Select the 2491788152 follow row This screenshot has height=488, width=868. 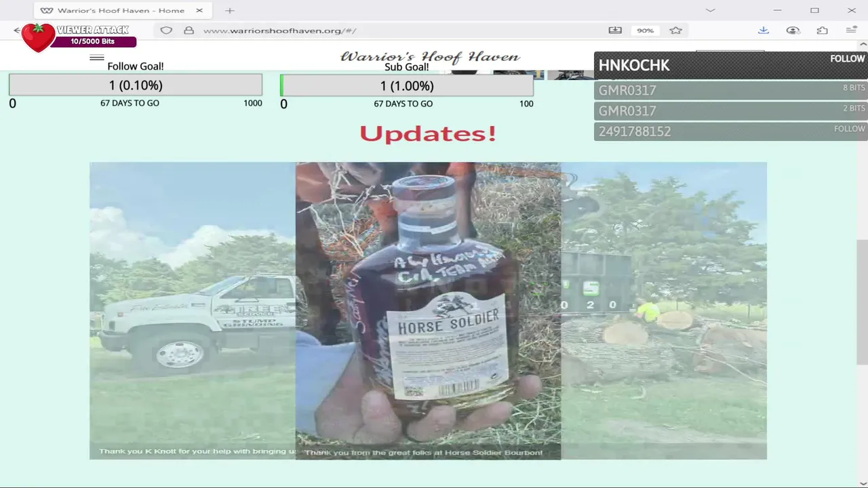(731, 131)
